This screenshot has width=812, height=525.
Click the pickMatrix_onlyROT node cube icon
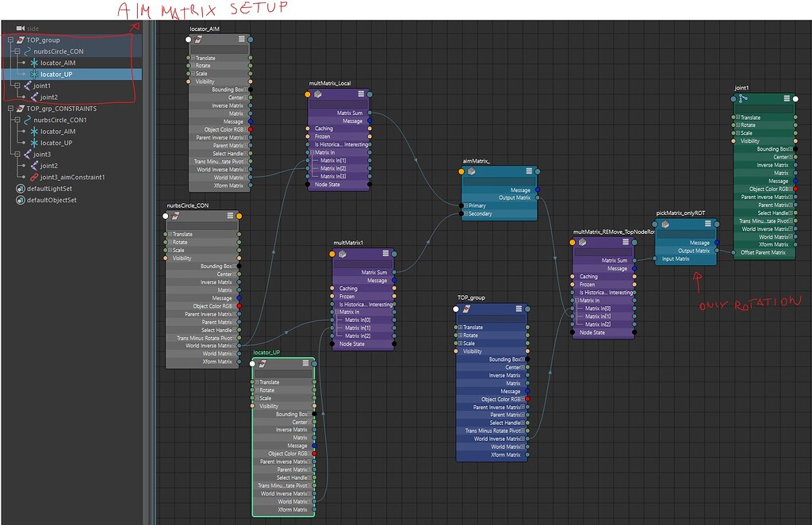(665, 224)
